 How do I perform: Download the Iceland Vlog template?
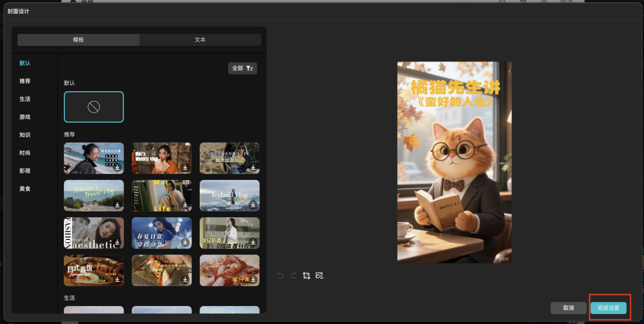[x=253, y=205]
